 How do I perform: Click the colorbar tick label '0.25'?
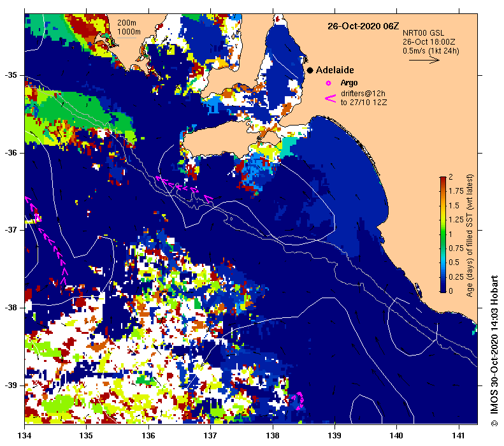tap(456, 277)
